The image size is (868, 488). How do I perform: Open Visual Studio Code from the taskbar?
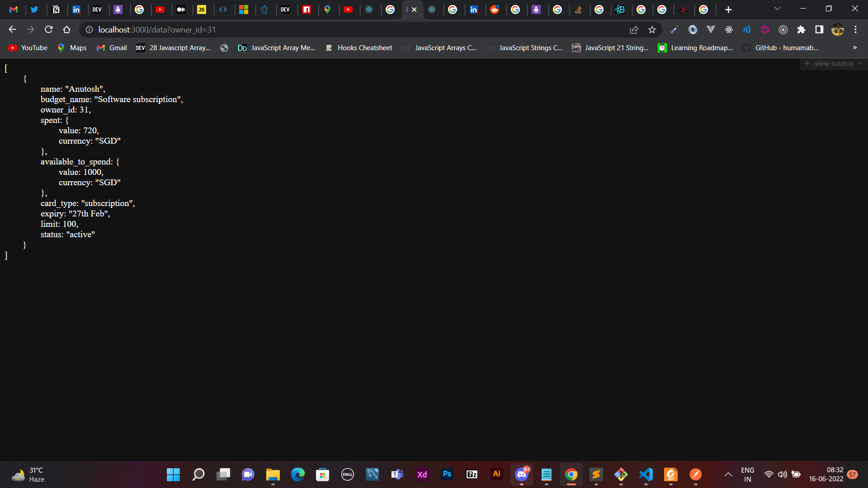(x=646, y=474)
